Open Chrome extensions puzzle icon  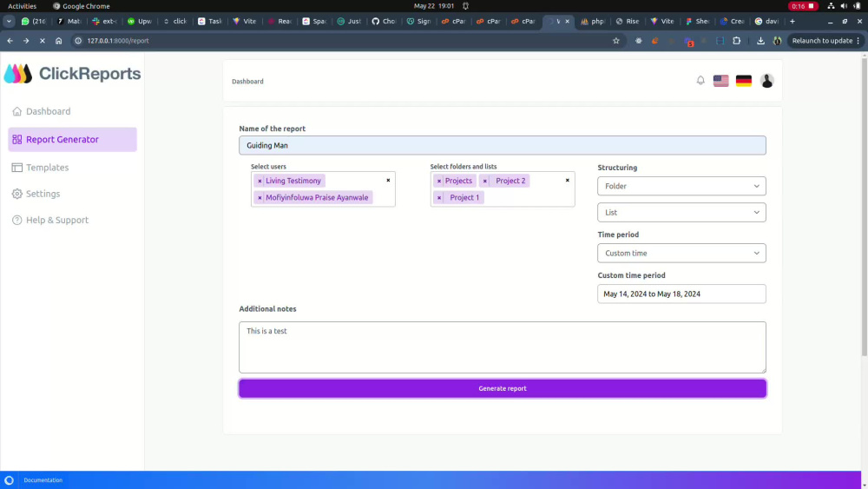click(737, 41)
